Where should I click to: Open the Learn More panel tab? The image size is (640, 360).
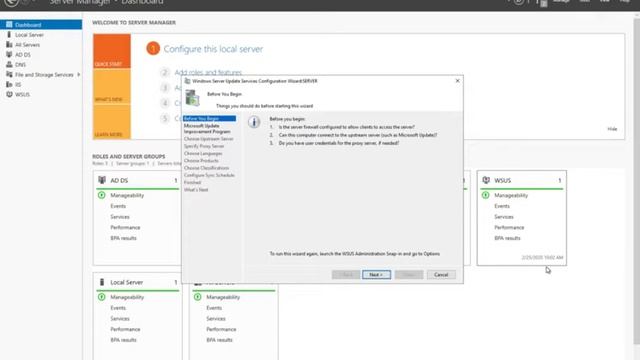(x=112, y=122)
